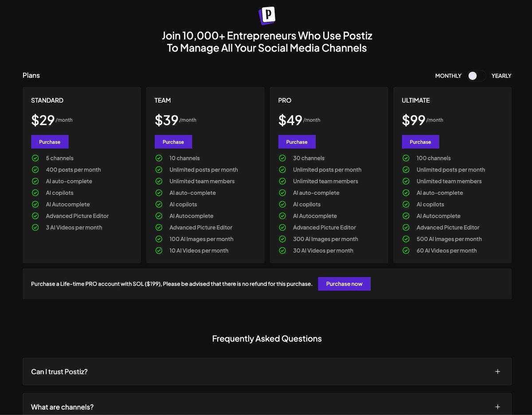The height and width of the screenshot is (415, 532).
Task: Click checkmark next to '5 channels'
Action: [x=35, y=158]
